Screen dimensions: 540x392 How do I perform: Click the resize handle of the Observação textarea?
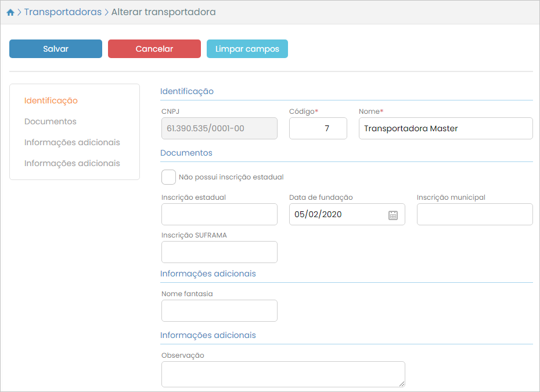point(401,383)
